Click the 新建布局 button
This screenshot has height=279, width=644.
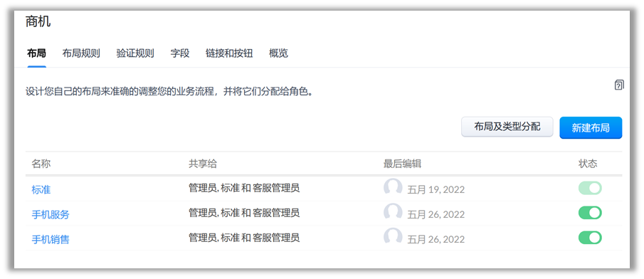[x=591, y=128]
